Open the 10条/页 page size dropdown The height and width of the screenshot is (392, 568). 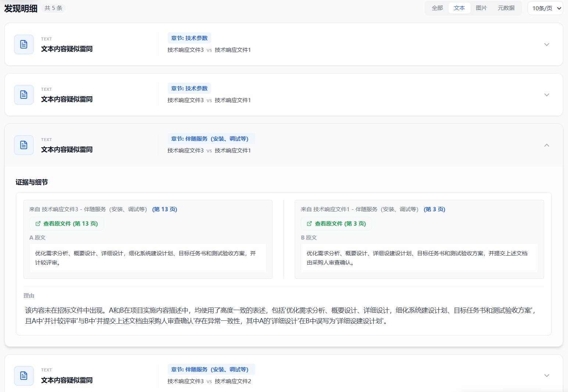click(x=545, y=8)
